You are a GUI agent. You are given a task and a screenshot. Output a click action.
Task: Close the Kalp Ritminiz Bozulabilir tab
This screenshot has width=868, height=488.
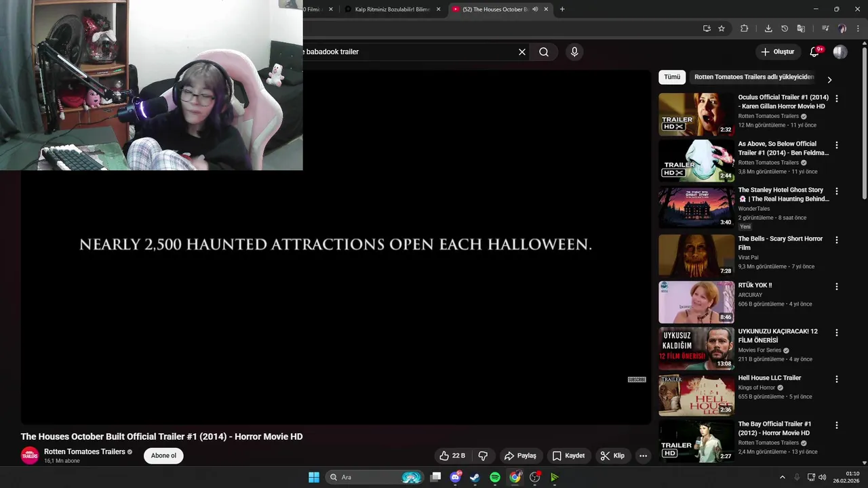tap(438, 9)
